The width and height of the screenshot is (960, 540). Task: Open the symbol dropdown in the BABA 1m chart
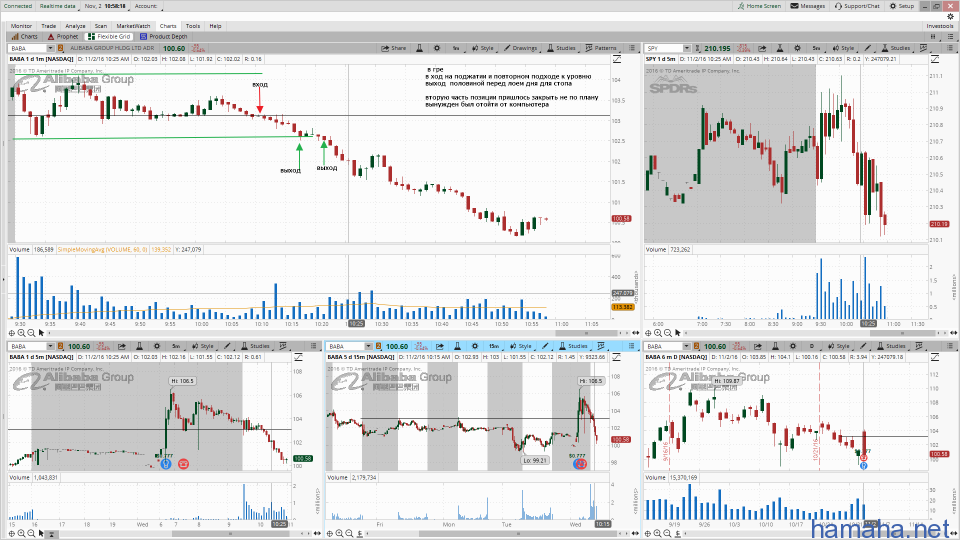coord(50,48)
